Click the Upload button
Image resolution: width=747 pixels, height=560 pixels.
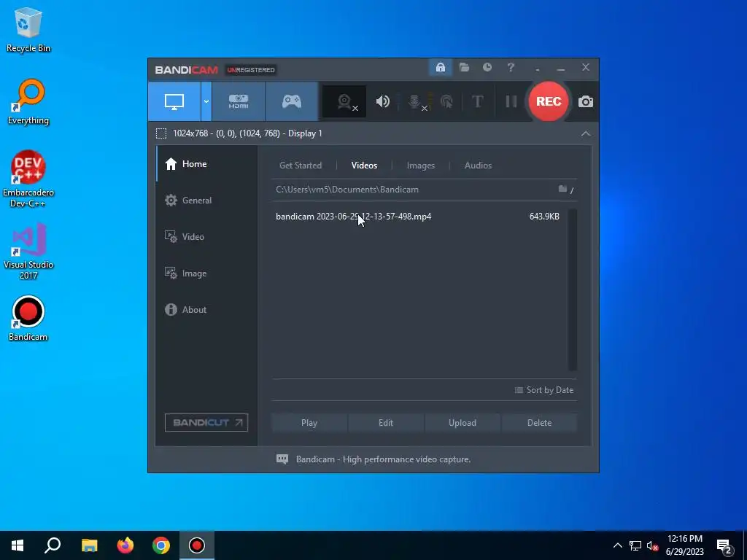[462, 423]
